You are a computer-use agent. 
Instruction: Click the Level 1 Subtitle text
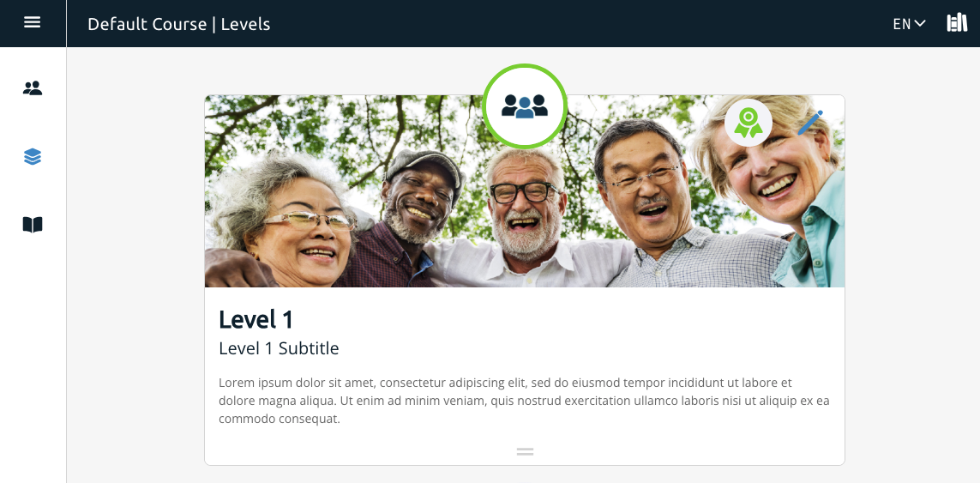click(279, 348)
